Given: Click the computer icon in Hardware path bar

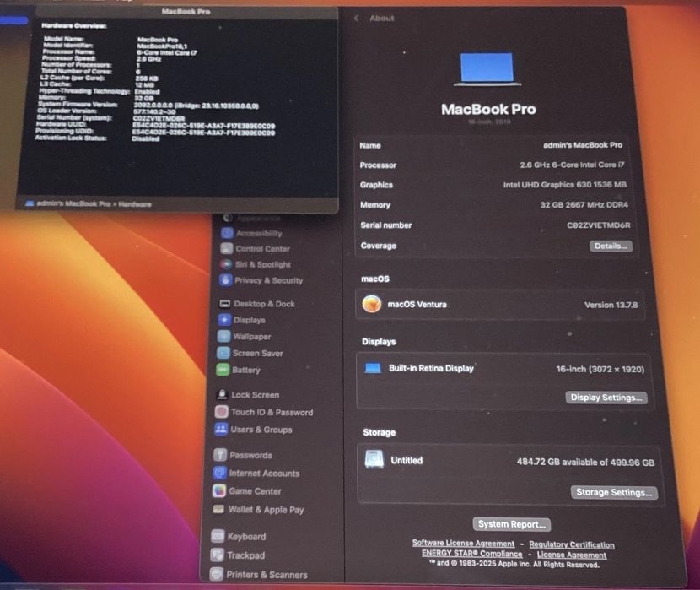Looking at the screenshot, I should click(30, 203).
